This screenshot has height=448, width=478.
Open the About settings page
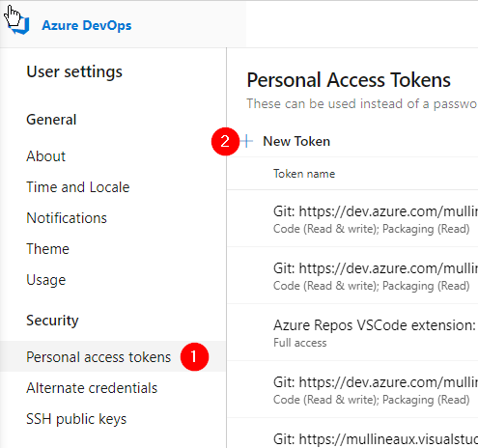coord(45,156)
